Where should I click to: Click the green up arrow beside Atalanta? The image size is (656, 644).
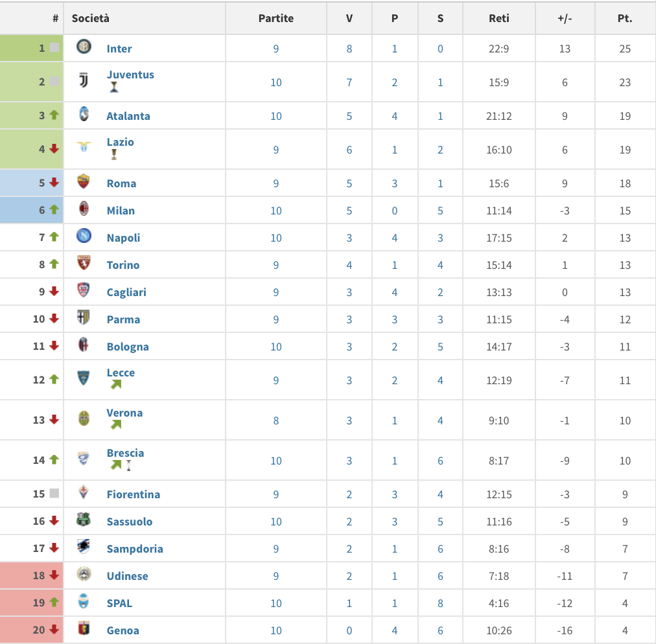pyautogui.click(x=54, y=115)
